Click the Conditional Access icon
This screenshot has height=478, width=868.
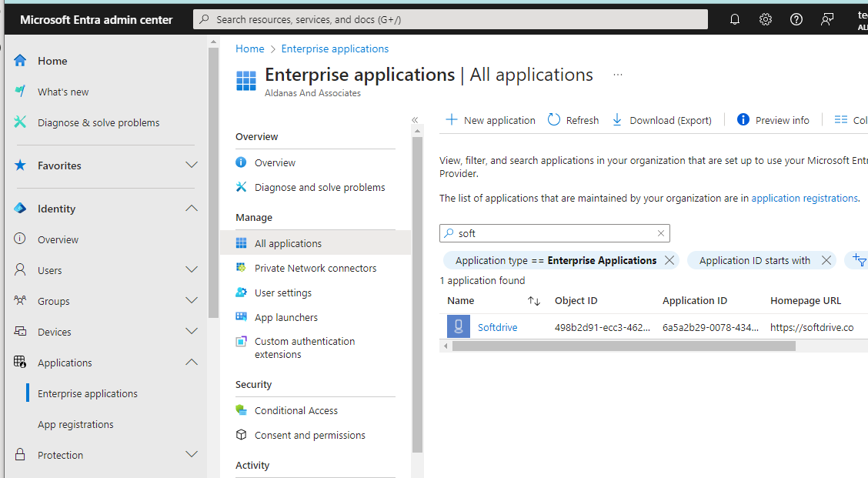[x=241, y=409]
